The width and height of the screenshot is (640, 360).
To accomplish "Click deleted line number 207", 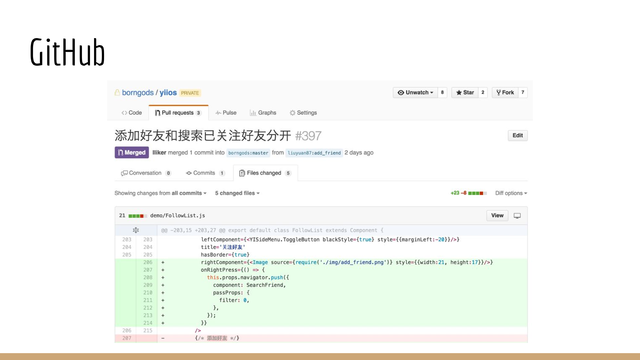I will coord(127,338).
